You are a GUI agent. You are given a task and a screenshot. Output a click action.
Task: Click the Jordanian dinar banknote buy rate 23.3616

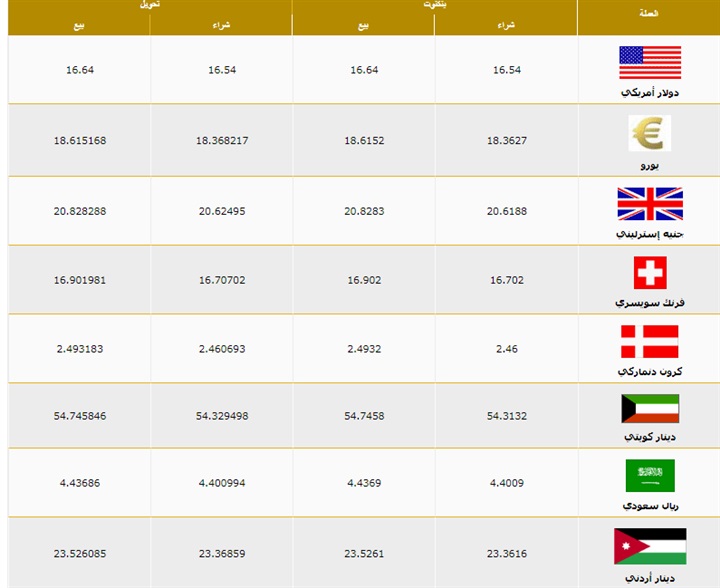(x=506, y=551)
